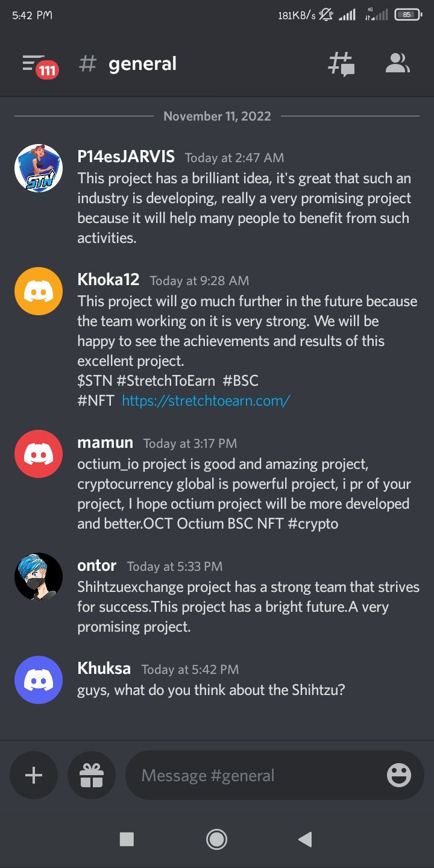Tap the red 111 notification badge
Image resolution: width=434 pixels, height=868 pixels.
coord(48,71)
